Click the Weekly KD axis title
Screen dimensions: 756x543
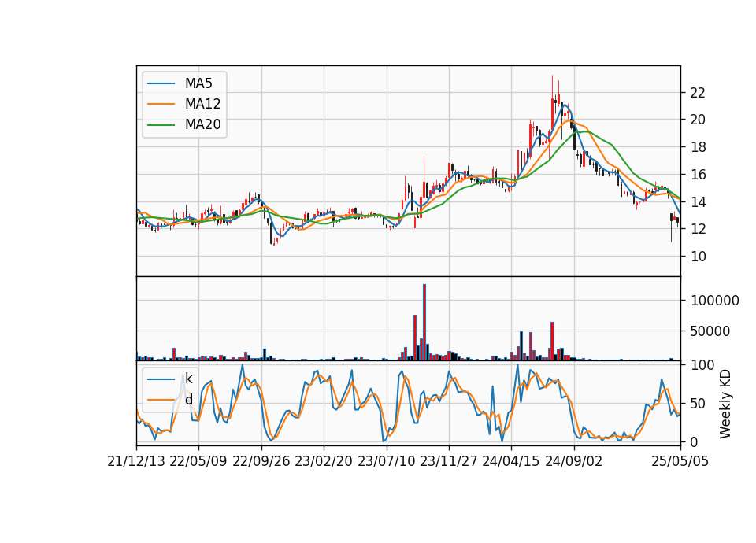[x=725, y=404]
